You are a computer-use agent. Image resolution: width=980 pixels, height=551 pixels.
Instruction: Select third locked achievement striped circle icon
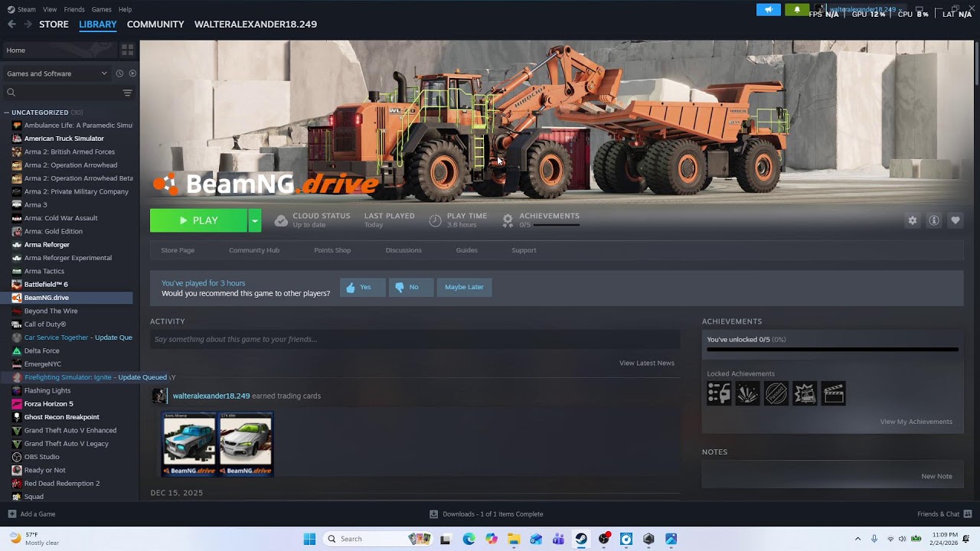(x=776, y=393)
